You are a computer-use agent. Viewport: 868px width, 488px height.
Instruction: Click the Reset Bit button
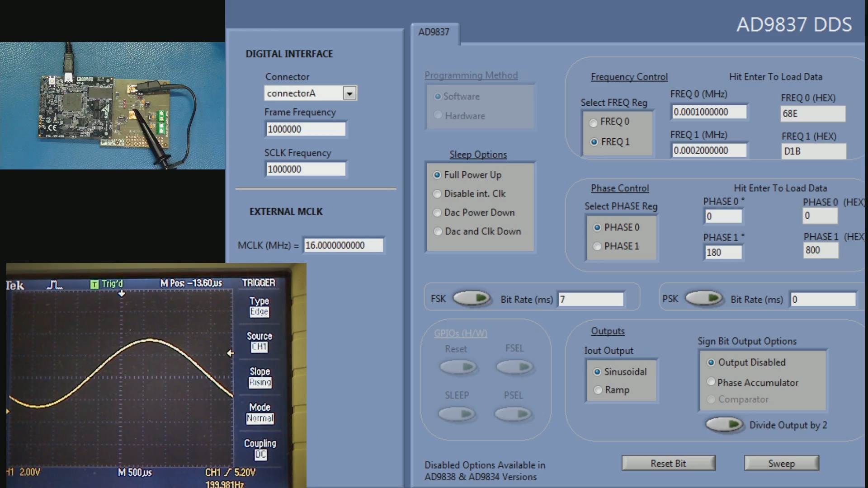pyautogui.click(x=669, y=463)
